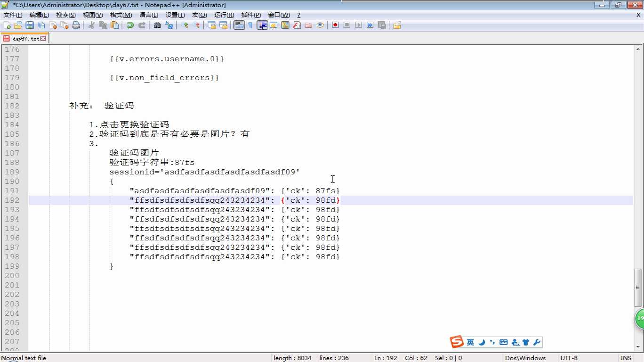The image size is (644, 362).
Task: Zoom in on the editor text
Action: coord(185,25)
